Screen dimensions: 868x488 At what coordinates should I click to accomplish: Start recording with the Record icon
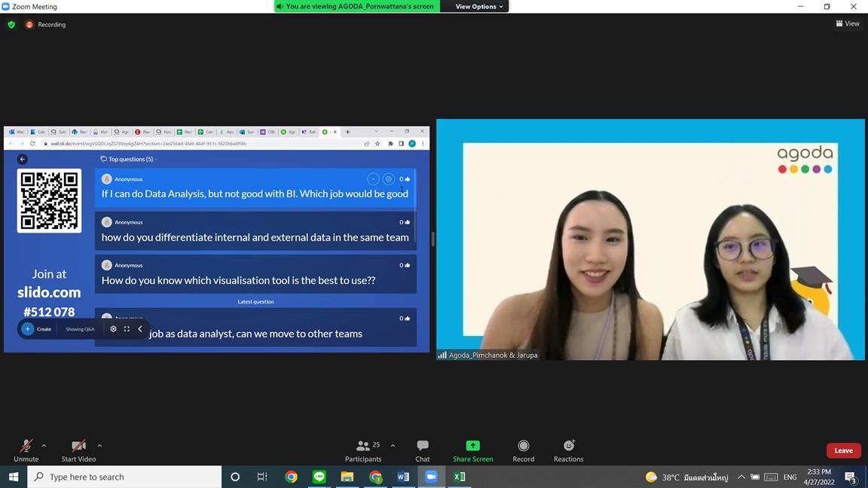pos(523,446)
